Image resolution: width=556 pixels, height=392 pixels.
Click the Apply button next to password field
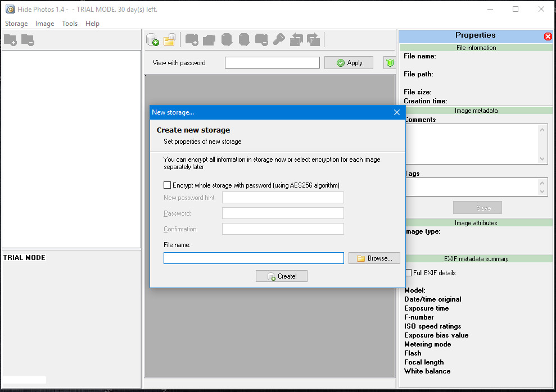[x=349, y=63]
